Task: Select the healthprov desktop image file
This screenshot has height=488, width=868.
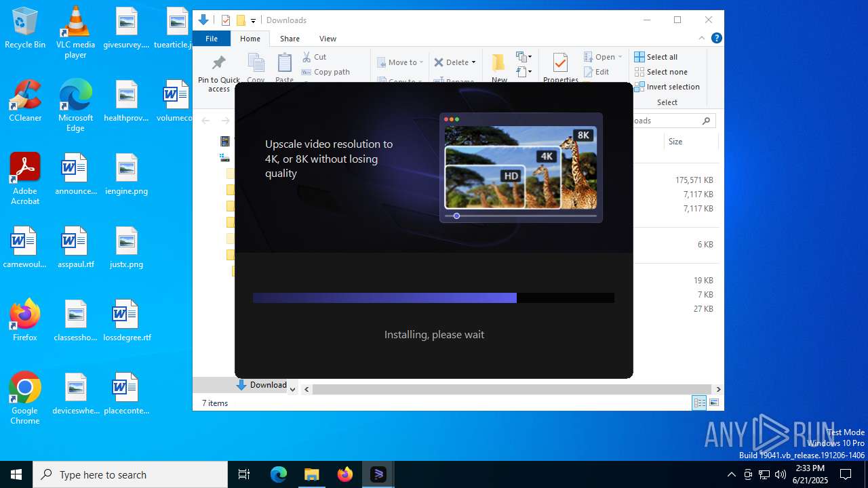Action: click(x=127, y=102)
